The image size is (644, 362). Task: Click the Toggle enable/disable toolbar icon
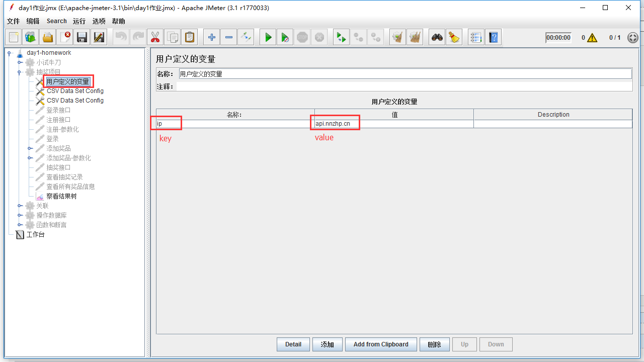pyautogui.click(x=246, y=37)
